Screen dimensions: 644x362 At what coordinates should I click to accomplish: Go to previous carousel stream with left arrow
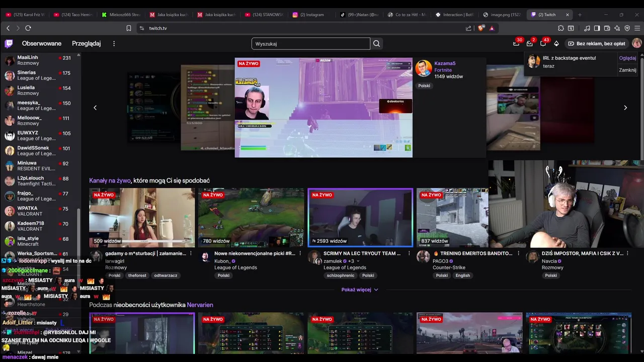[x=95, y=108]
